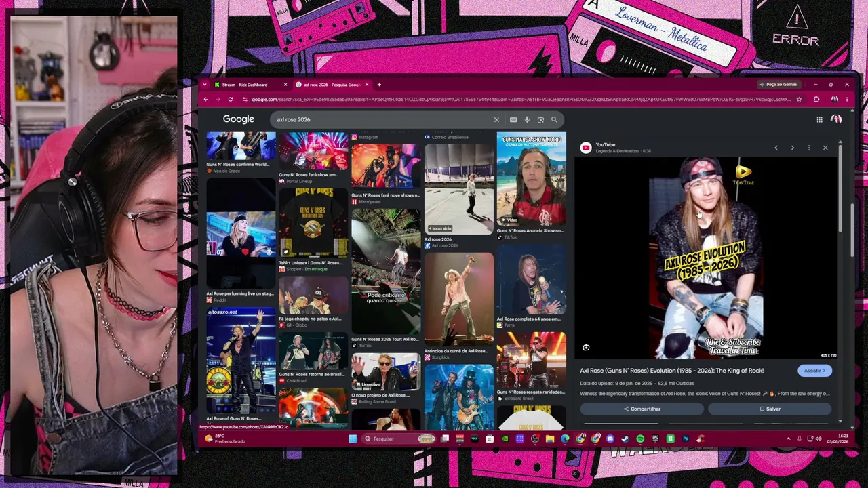
Task: Close the image preview panel
Action: point(825,148)
